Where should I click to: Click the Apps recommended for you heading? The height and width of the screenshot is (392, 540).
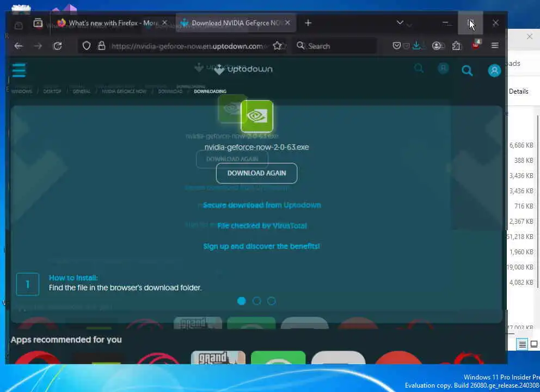pyautogui.click(x=66, y=340)
